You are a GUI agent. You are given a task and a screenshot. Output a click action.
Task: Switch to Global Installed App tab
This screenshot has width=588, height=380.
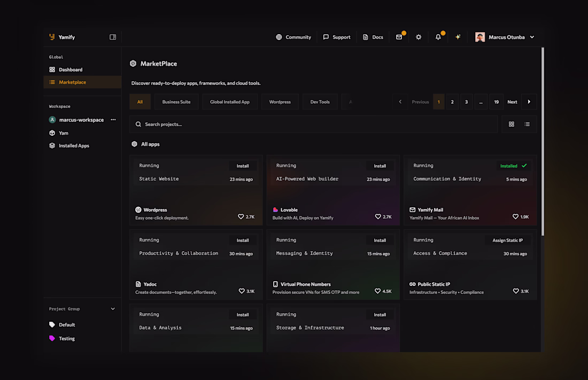tap(229, 102)
